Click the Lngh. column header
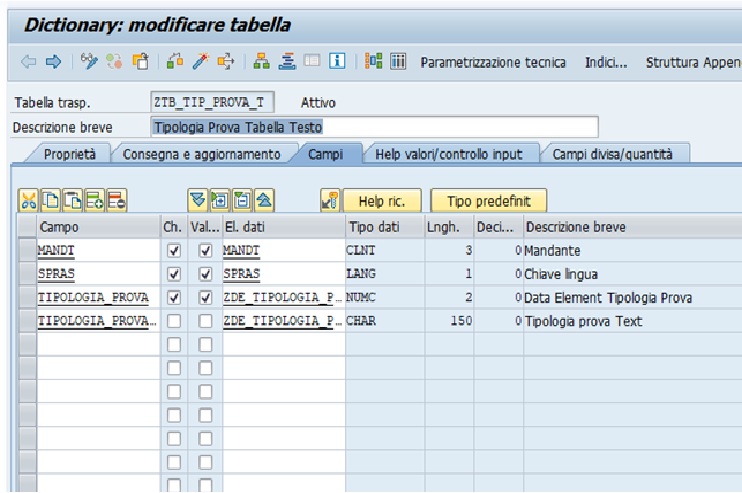Image resolution: width=742 pixels, height=493 pixels. click(449, 227)
